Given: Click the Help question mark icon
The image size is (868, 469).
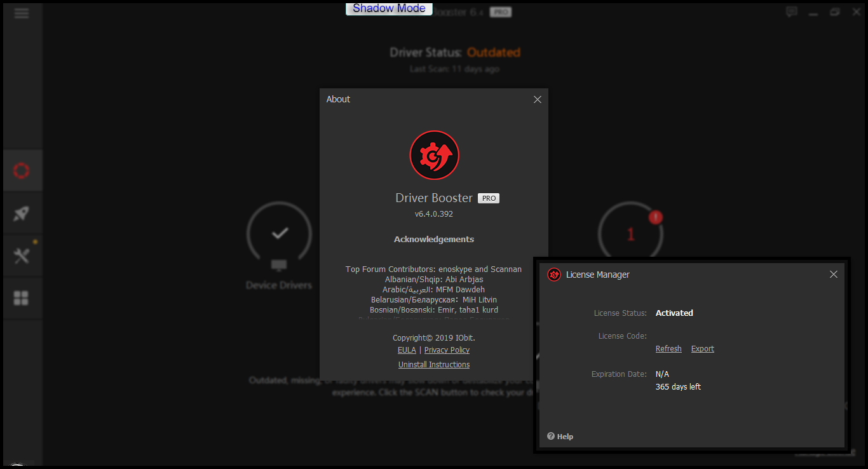Looking at the screenshot, I should (x=551, y=436).
